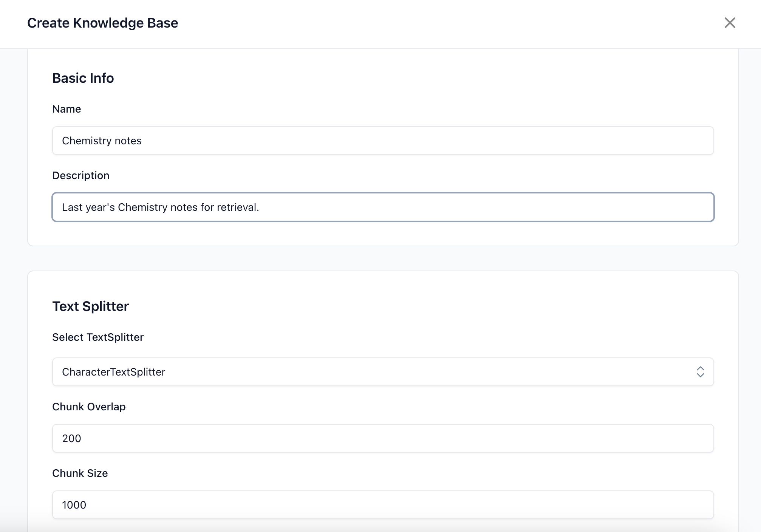Focus the Chunk Overlap field showing 200
This screenshot has height=532, width=761.
382,438
